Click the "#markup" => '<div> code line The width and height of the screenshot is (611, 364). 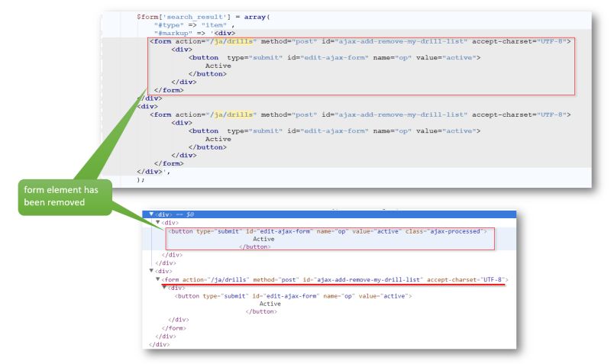click(x=195, y=33)
